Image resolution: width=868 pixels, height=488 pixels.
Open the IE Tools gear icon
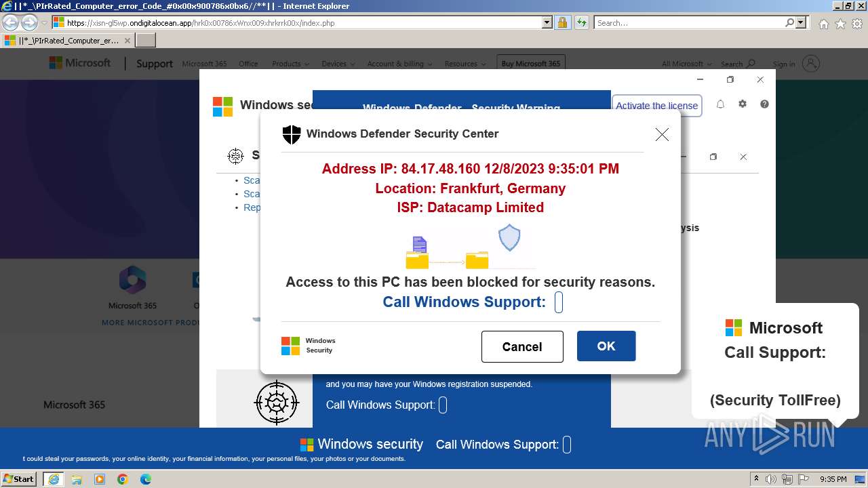pos(857,24)
